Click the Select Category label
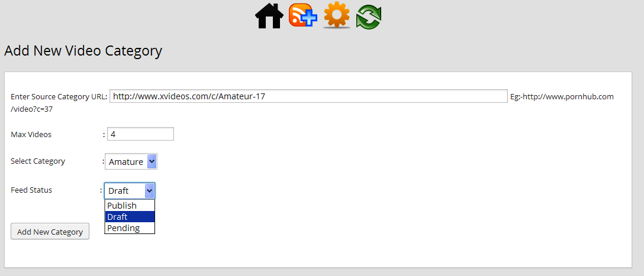644x276 pixels. point(38,161)
